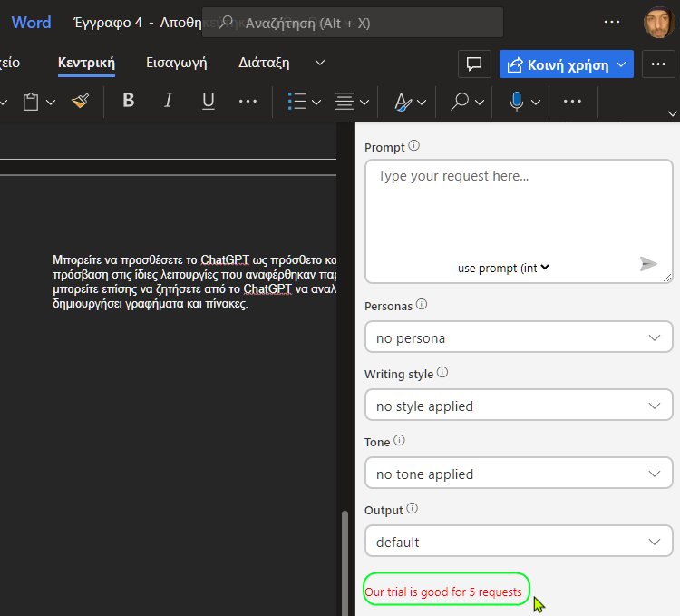
Task: Click the bullet list icon
Action: coord(297,102)
